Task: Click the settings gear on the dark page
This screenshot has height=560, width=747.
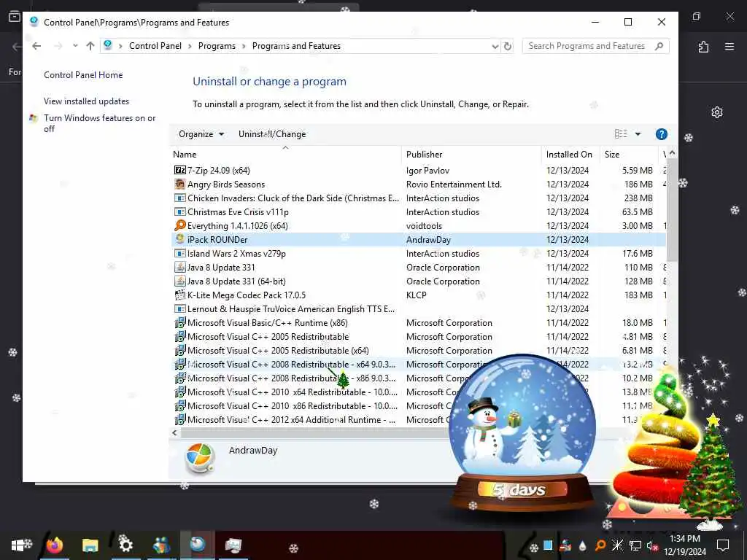Action: click(x=717, y=112)
